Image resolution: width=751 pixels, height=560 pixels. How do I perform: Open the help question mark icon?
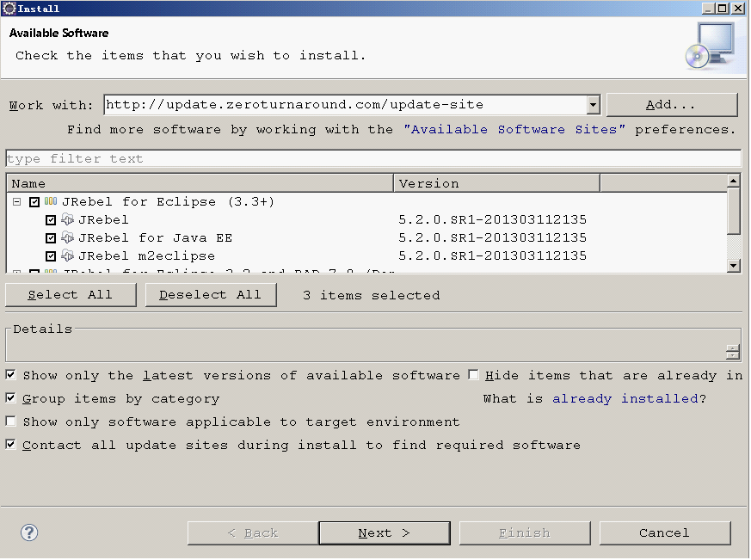[29, 533]
